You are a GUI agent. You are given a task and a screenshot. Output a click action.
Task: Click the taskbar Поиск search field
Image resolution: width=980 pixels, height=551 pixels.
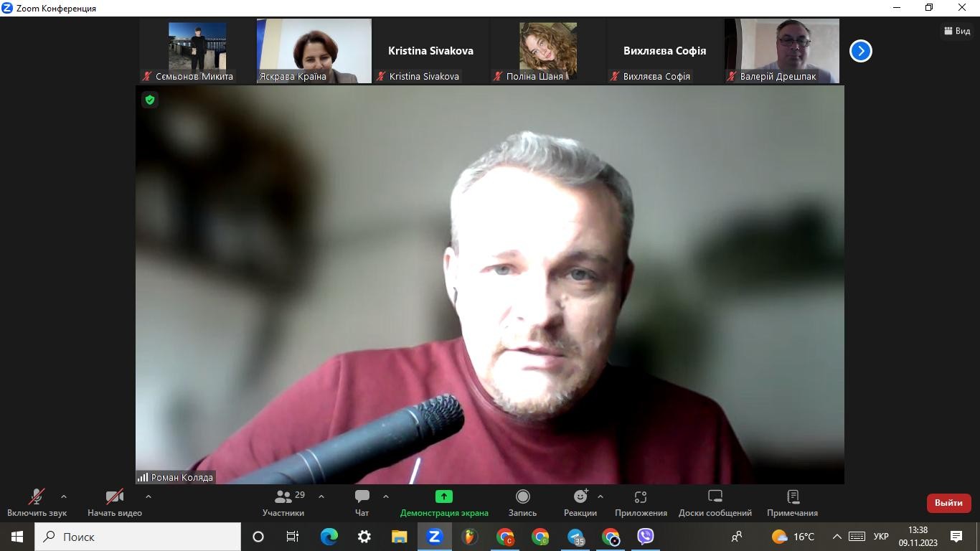(138, 537)
